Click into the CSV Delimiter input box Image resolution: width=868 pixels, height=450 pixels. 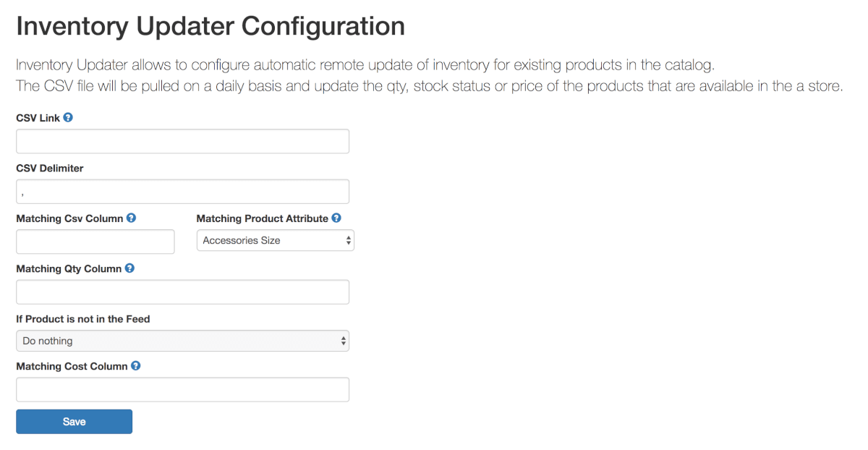(182, 192)
